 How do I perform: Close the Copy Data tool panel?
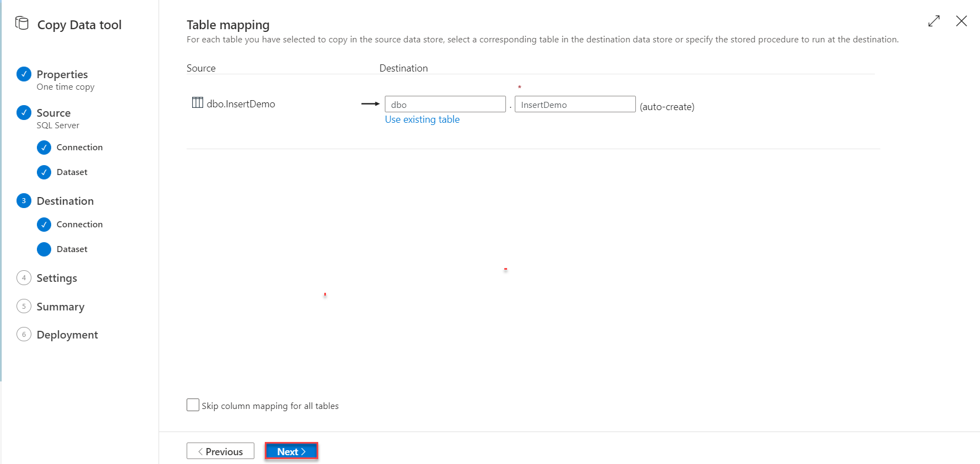point(961,21)
